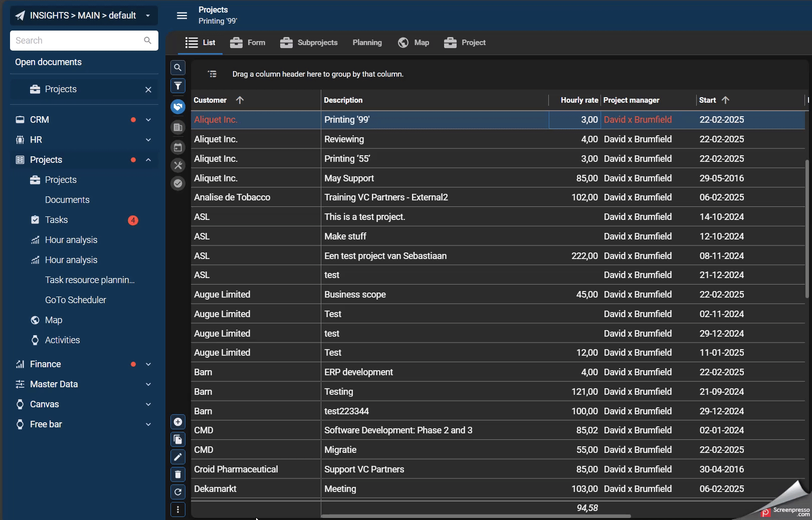Open the Tasks link in the sidebar
The width and height of the screenshot is (812, 520).
point(56,220)
